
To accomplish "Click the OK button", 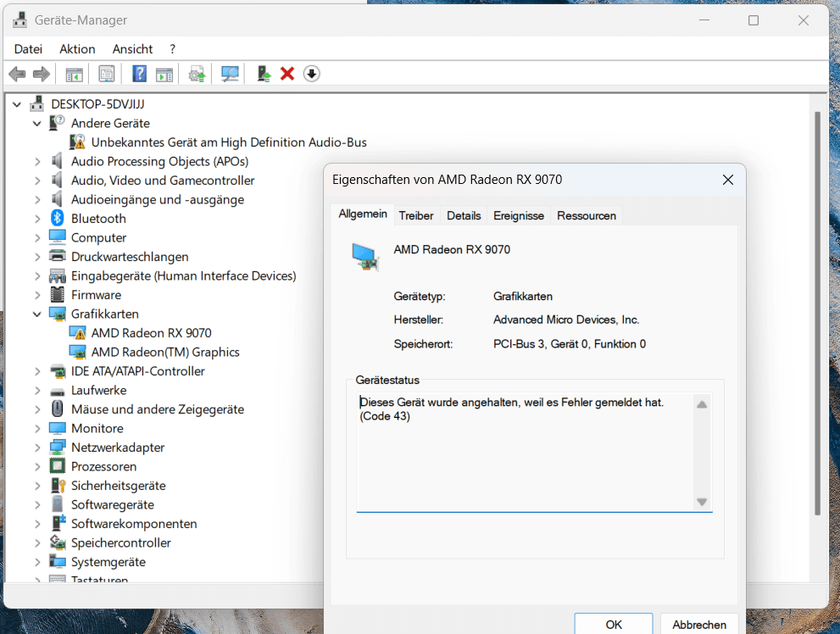I will tap(614, 625).
